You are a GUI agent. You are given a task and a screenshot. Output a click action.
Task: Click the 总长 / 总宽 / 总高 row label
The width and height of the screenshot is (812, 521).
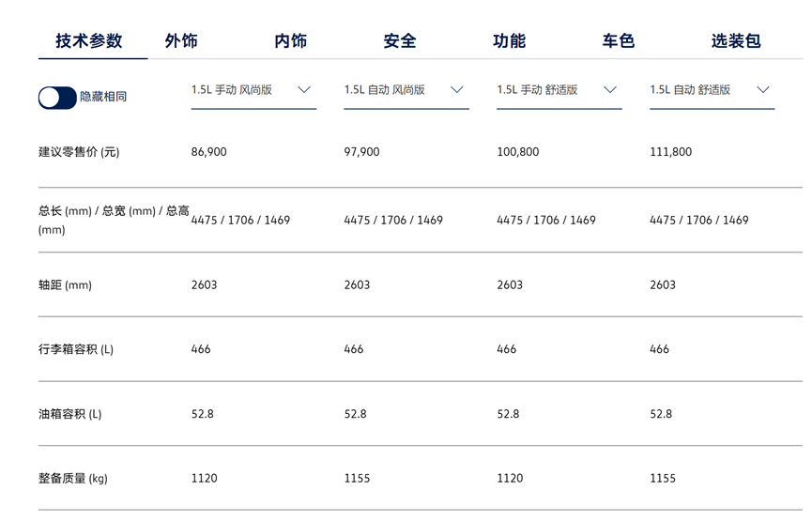[x=114, y=220]
